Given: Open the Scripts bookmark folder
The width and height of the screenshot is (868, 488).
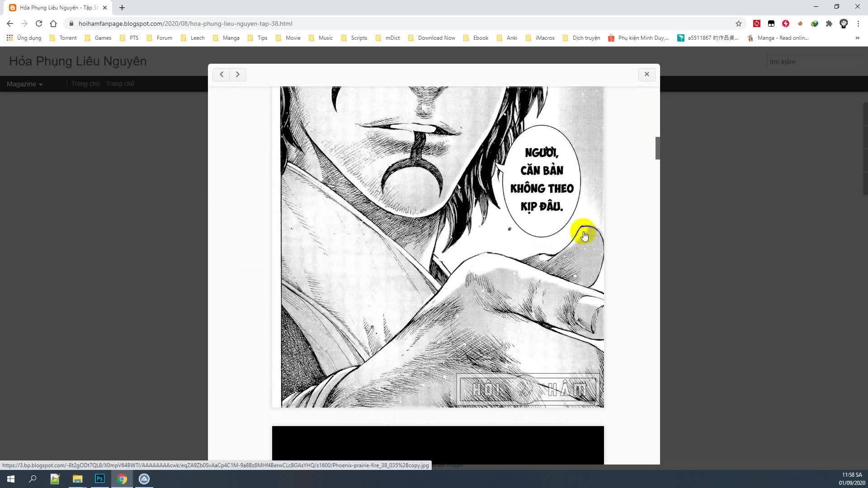Looking at the screenshot, I should point(354,38).
